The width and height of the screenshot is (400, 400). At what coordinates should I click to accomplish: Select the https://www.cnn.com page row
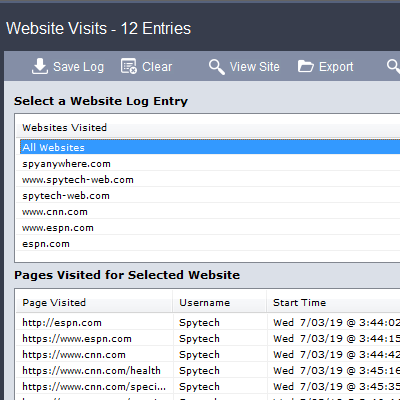(x=208, y=354)
